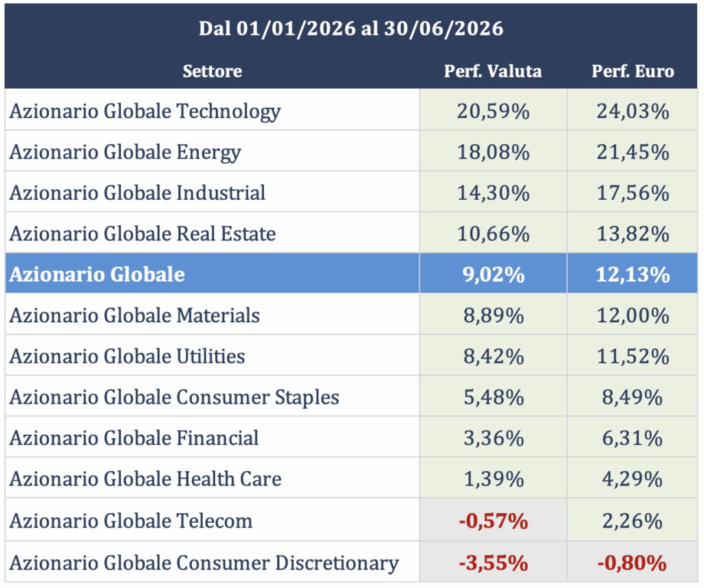Click the Settore column header
This screenshot has height=588, width=704.
(x=212, y=71)
